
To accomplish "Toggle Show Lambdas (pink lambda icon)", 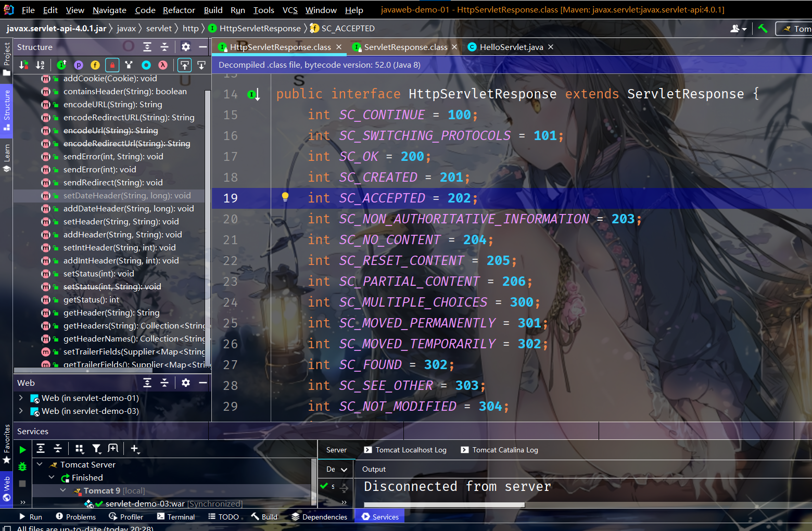I will coord(163,65).
